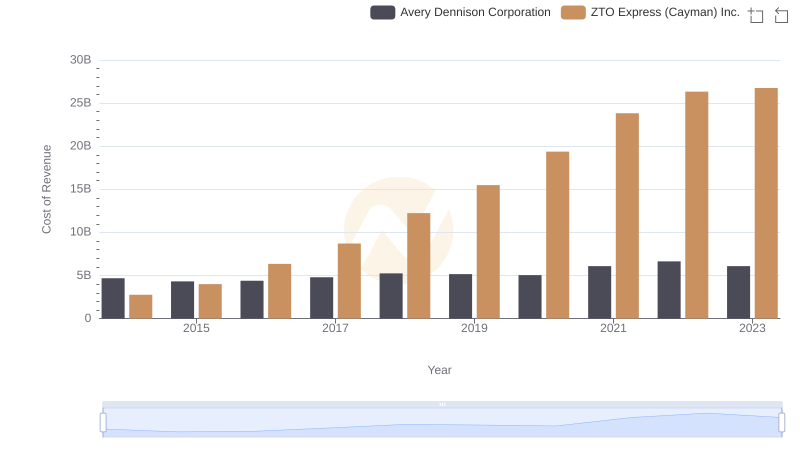Select the ZTO Express bar for 2022
The image size is (800, 461).
[x=697, y=205]
